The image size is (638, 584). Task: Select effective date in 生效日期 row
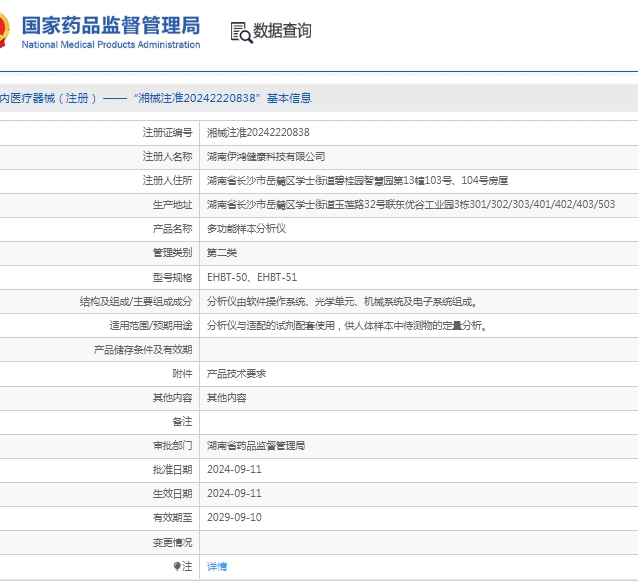(234, 493)
